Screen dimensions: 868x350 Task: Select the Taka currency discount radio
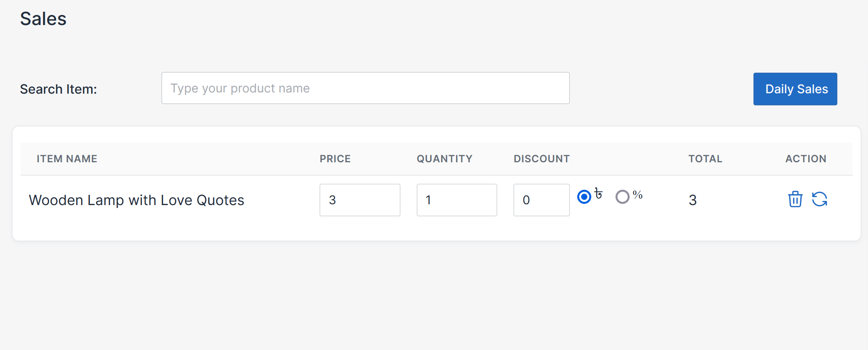pyautogui.click(x=584, y=197)
